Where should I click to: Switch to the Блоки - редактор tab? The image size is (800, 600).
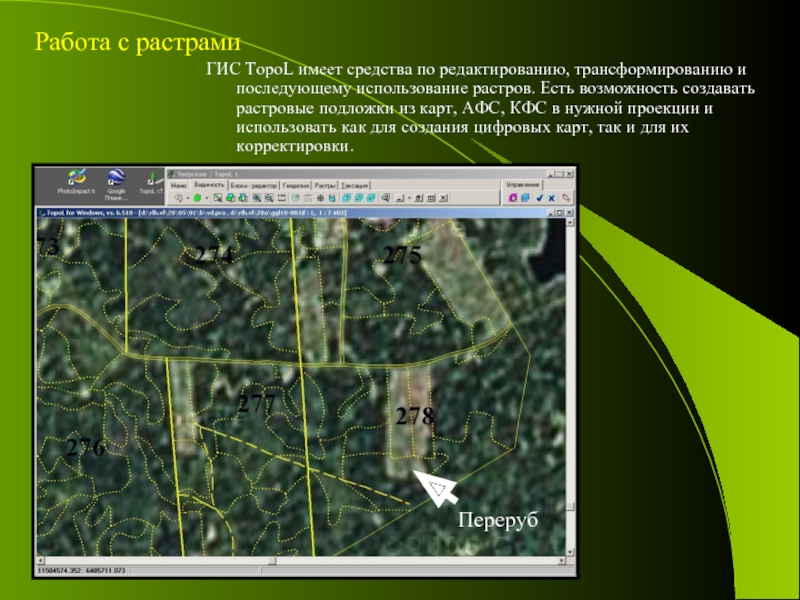coord(253,185)
